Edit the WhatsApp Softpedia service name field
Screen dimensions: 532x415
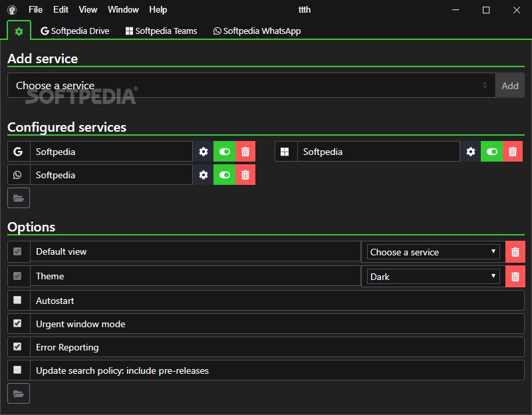pos(111,175)
